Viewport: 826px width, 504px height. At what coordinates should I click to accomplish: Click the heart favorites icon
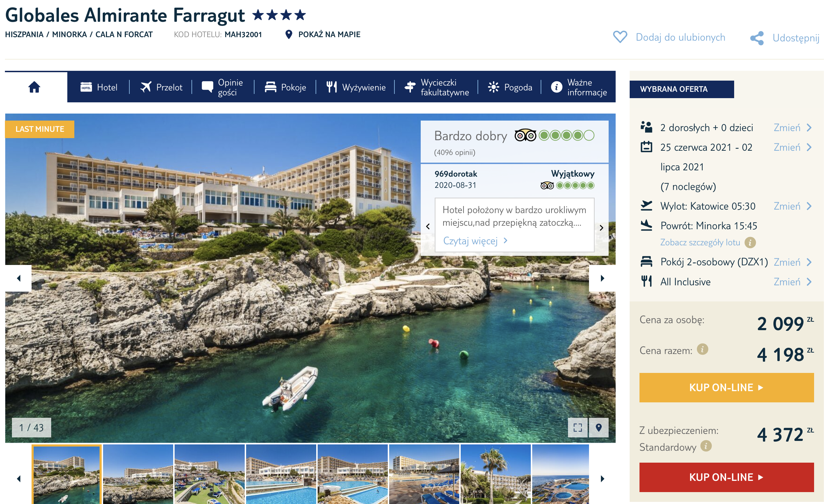click(620, 37)
